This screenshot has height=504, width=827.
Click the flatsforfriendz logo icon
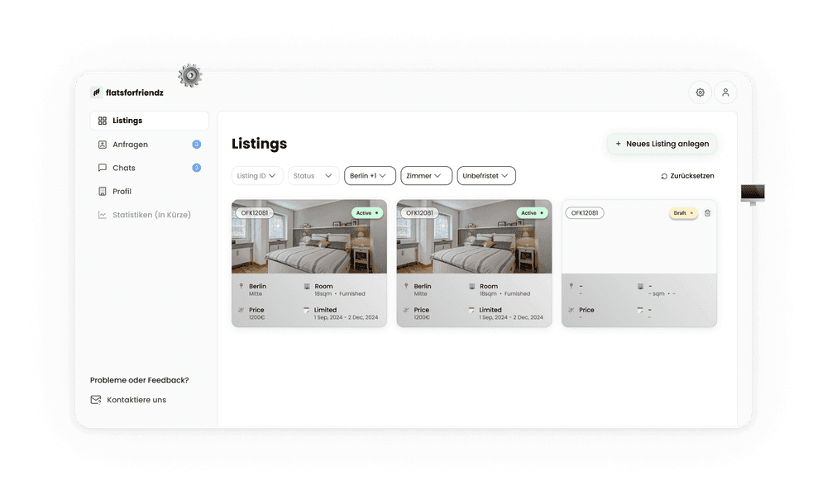96,93
